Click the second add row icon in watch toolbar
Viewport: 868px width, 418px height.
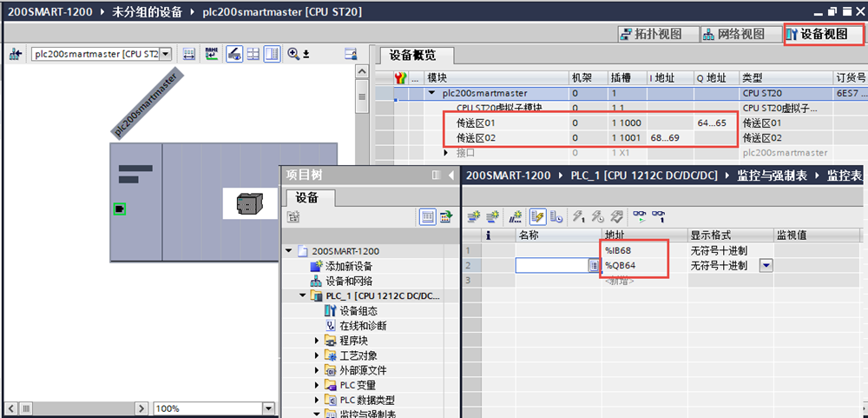491,217
